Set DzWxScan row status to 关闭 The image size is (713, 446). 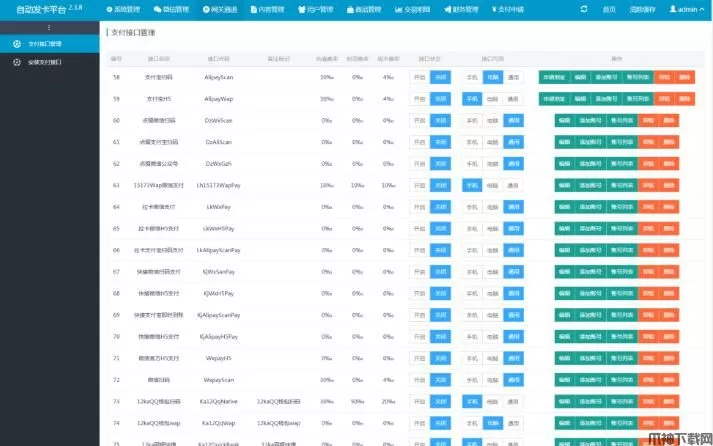coord(441,120)
